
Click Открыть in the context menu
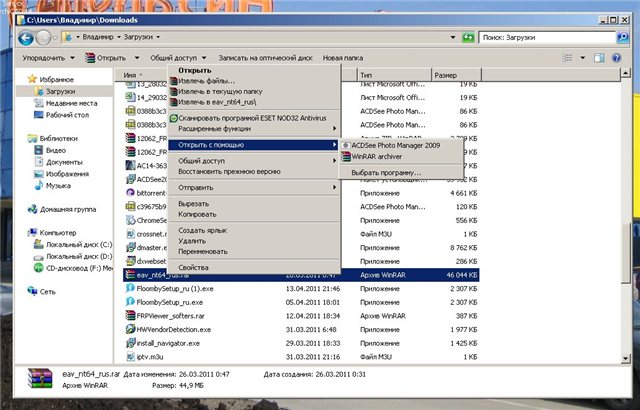pyautogui.click(x=195, y=70)
